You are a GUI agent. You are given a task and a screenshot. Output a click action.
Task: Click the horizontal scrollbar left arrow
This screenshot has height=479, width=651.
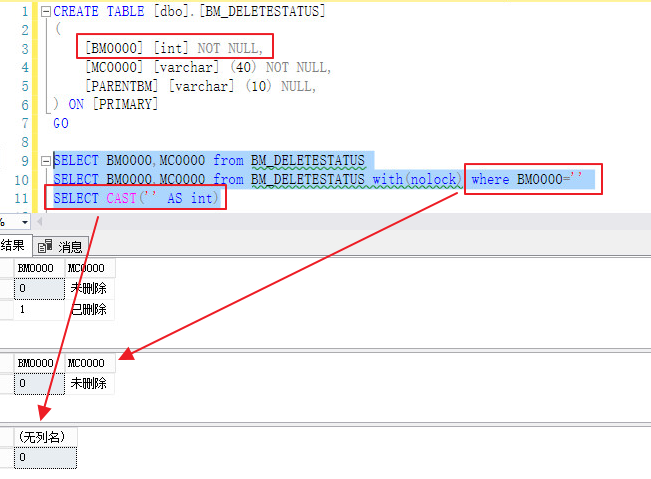point(40,222)
